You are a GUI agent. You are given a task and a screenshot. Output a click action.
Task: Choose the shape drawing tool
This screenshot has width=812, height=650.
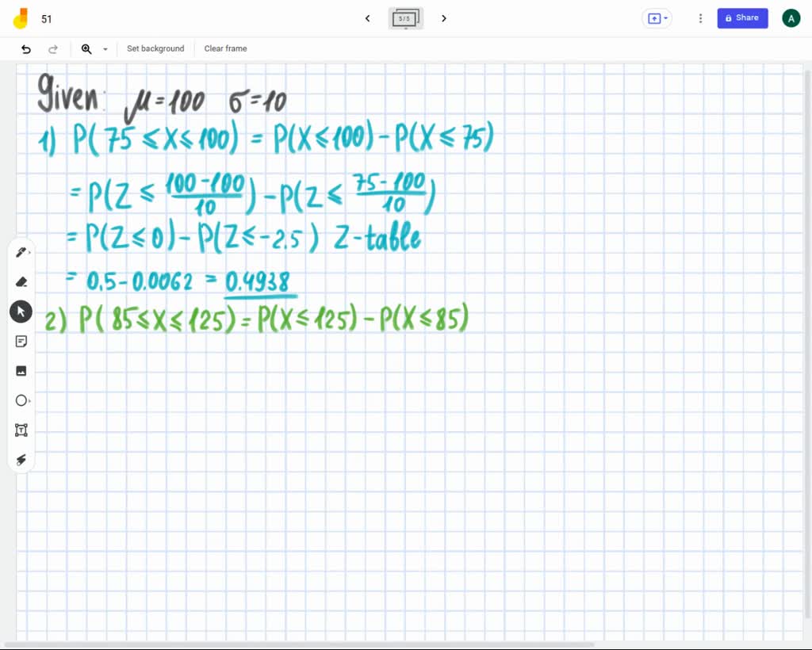[x=21, y=400]
